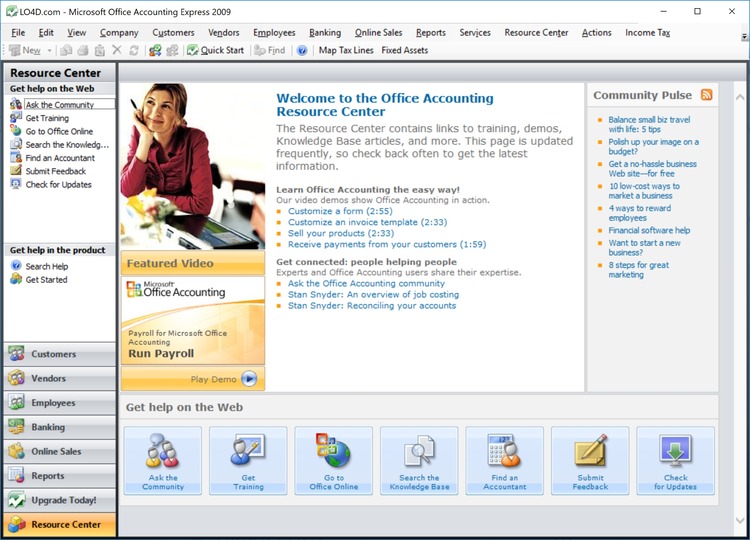Click the Search Help question mark icon
750x540 pixels.
point(16,265)
